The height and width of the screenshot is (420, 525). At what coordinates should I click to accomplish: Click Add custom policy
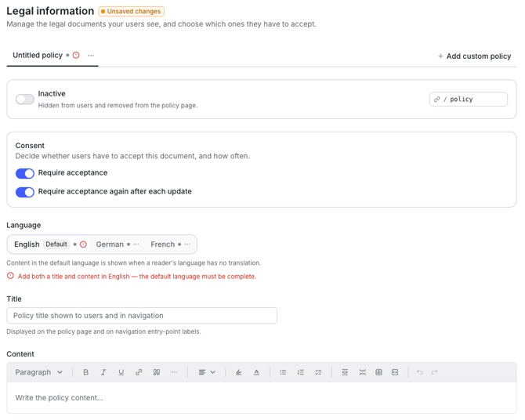[474, 56]
